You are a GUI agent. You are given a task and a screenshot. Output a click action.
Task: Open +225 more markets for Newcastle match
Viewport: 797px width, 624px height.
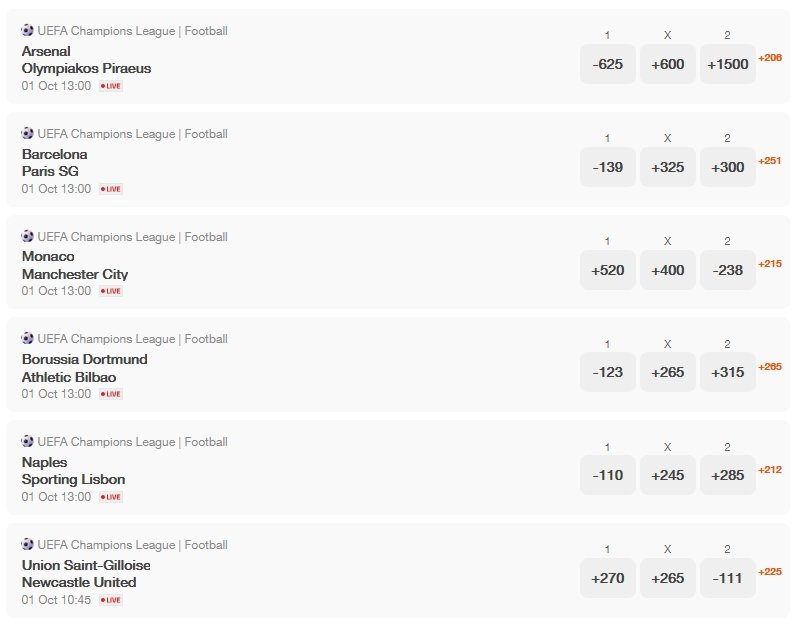click(x=769, y=572)
